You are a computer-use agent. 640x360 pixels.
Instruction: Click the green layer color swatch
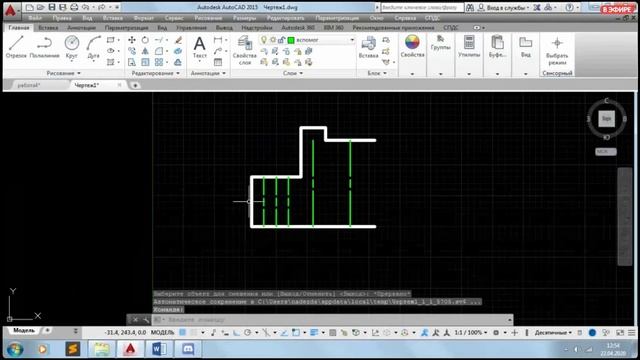tap(291, 40)
